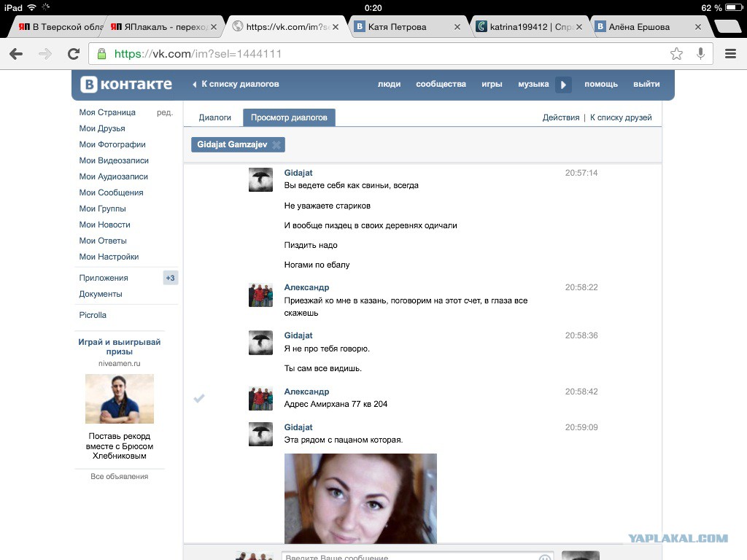Click К списку друзей link

[621, 117]
